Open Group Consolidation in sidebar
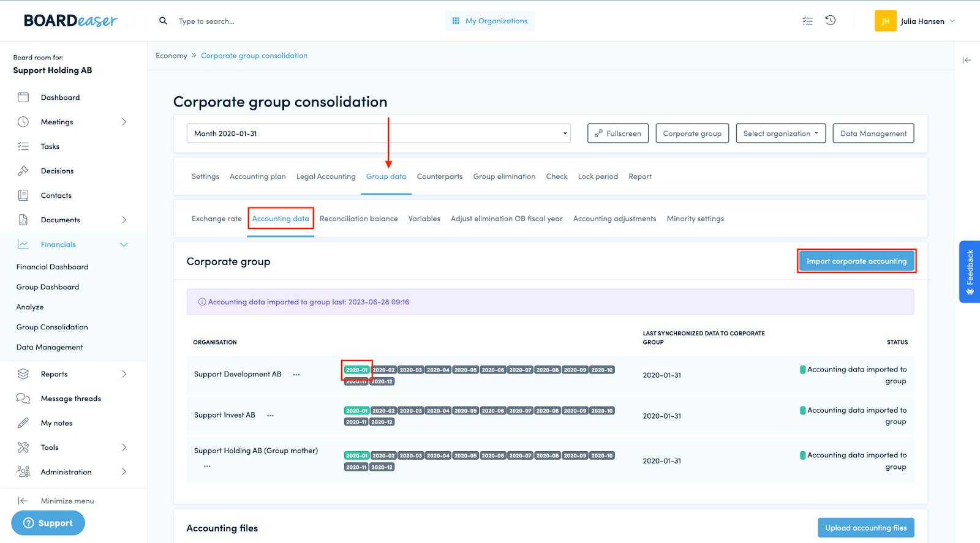Image resolution: width=980 pixels, height=543 pixels. (x=52, y=327)
